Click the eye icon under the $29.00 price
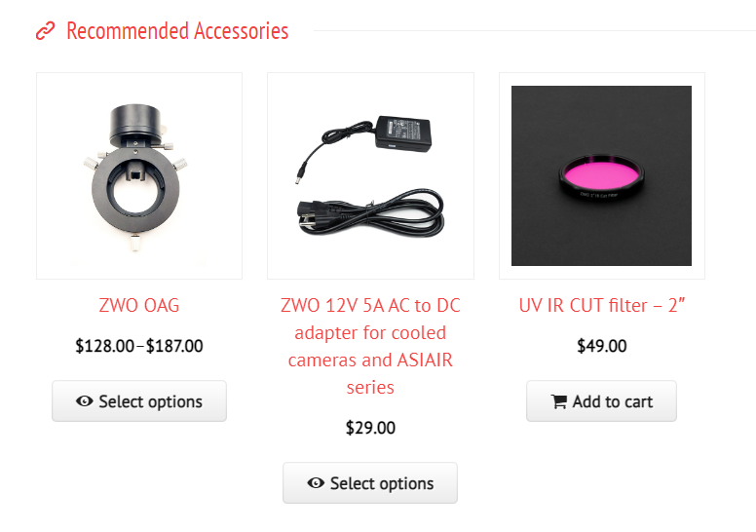Image resolution: width=756 pixels, height=532 pixels. [316, 483]
